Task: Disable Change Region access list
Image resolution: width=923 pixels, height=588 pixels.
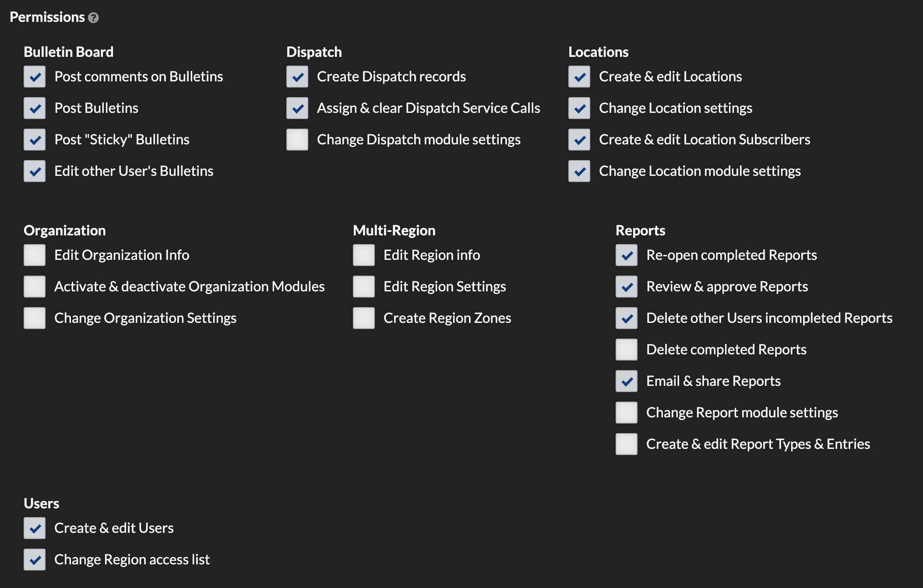Action: (x=35, y=560)
